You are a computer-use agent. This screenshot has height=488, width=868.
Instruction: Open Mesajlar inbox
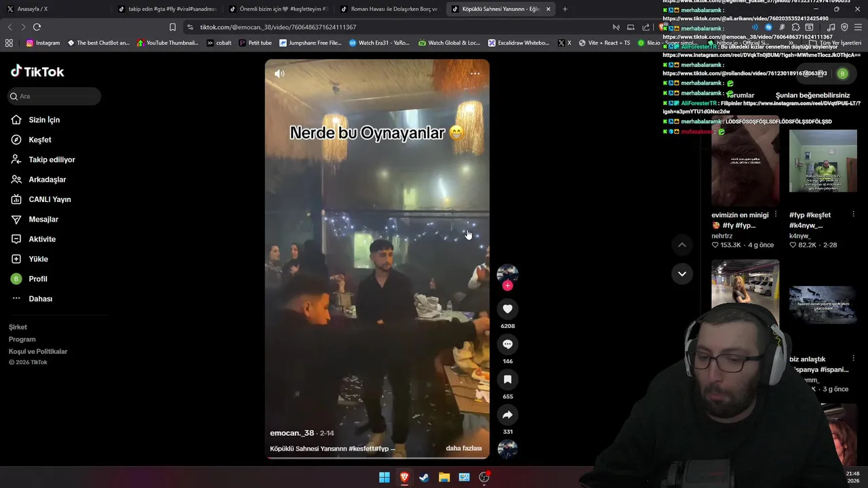point(43,219)
